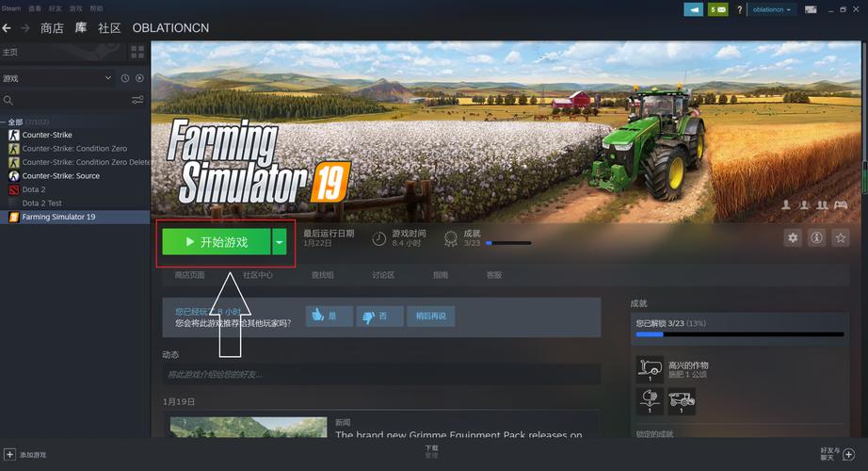Select Counter-Strike: Condition Zero in the list

[x=74, y=149]
